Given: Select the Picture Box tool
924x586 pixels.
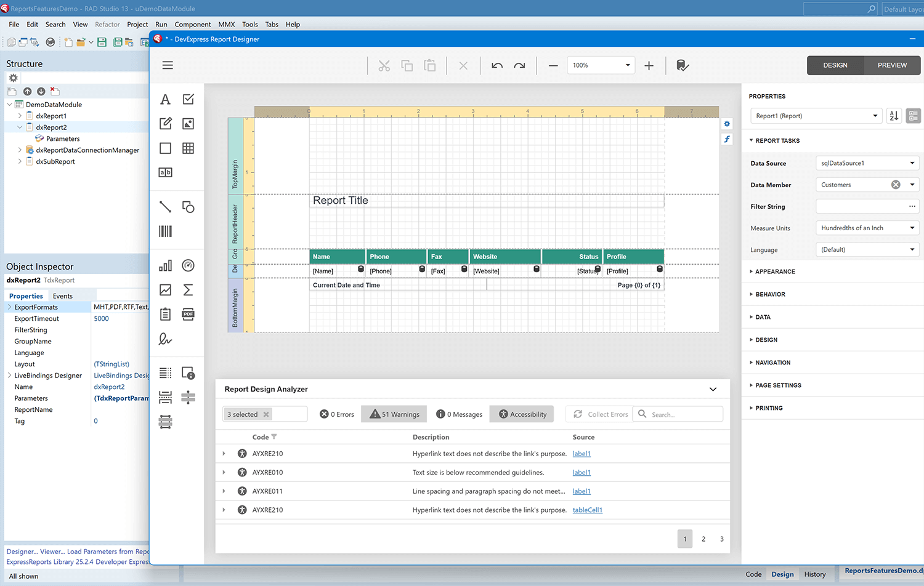Looking at the screenshot, I should [x=188, y=123].
